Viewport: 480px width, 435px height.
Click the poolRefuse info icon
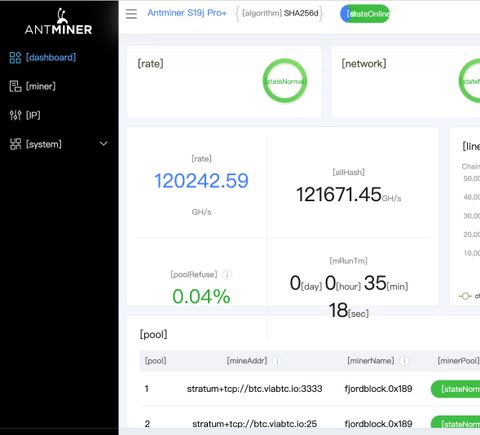tap(227, 275)
